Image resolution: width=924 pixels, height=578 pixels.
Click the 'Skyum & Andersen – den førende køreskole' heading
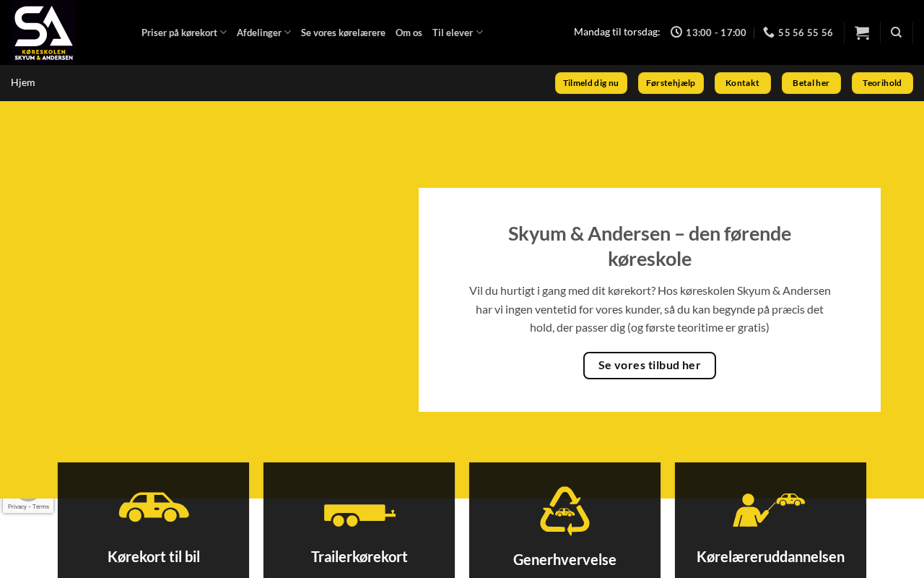[x=650, y=246]
